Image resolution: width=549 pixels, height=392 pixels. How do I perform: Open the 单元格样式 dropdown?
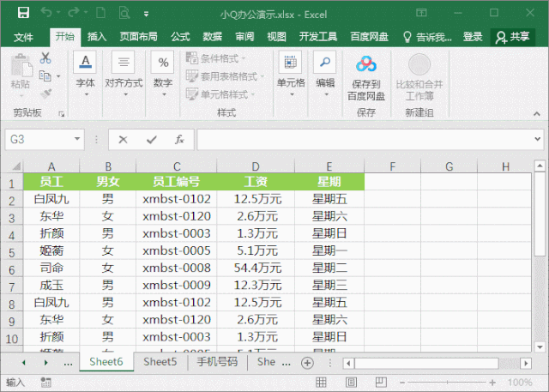220,94
